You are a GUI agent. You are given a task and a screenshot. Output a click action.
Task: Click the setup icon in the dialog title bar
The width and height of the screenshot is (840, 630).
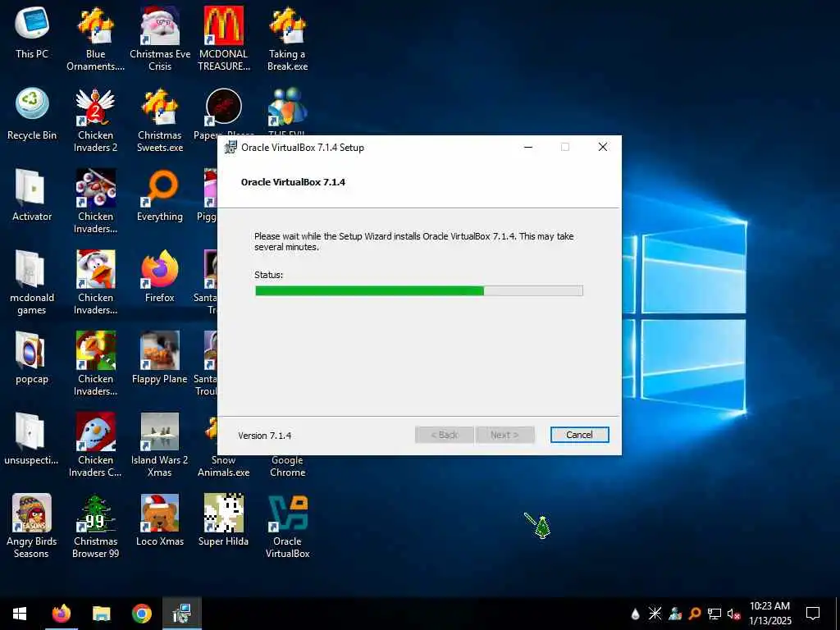pyautogui.click(x=231, y=148)
